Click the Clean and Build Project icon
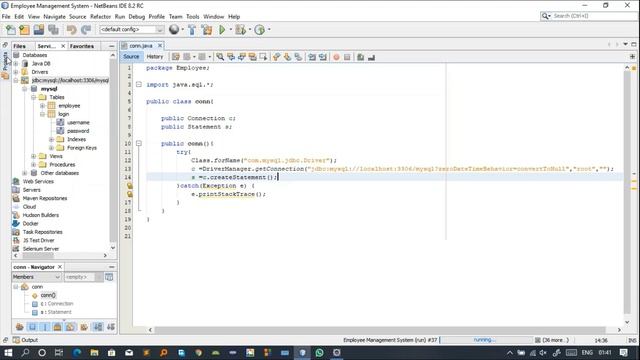The height and width of the screenshot is (360, 640). coord(207,30)
